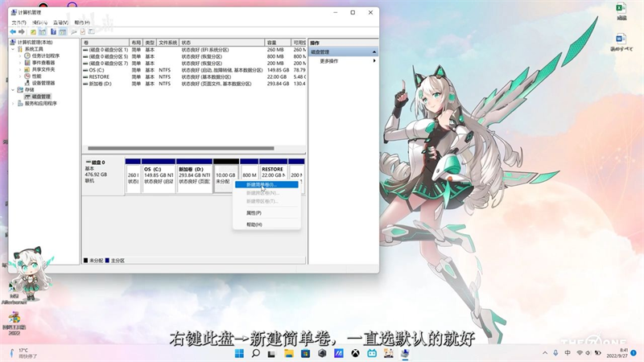Open the Word document on the desktop
This screenshot has height=362, width=644.
[621, 43]
